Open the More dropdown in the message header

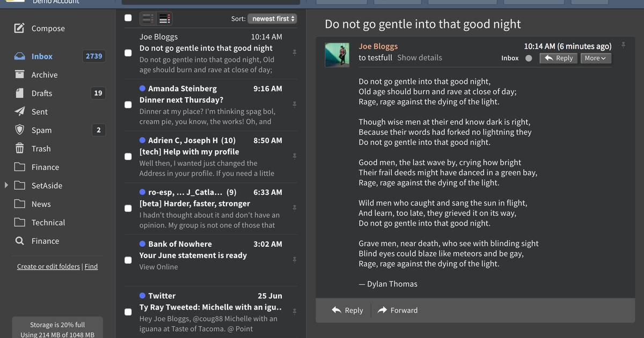596,58
